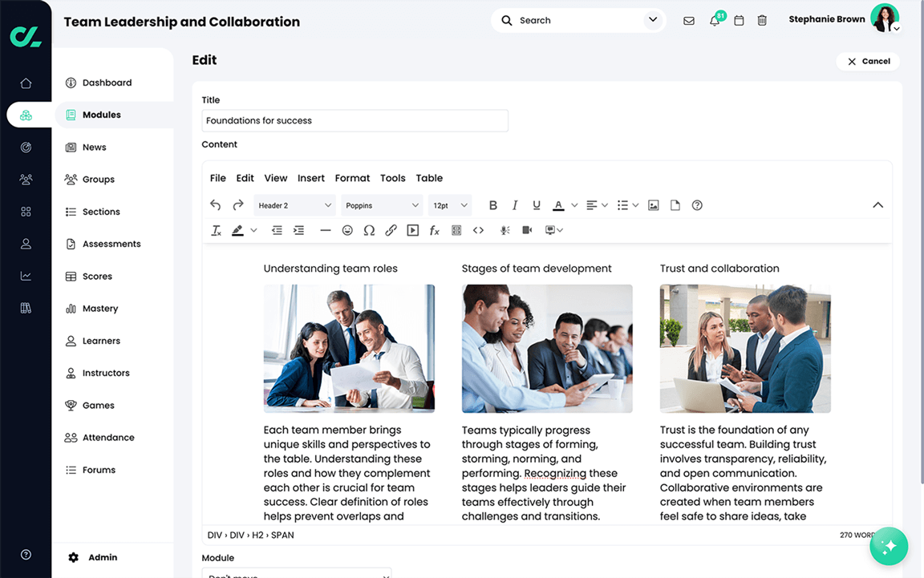The image size is (924, 578).
Task: Apply italic formatting
Action: coord(515,205)
